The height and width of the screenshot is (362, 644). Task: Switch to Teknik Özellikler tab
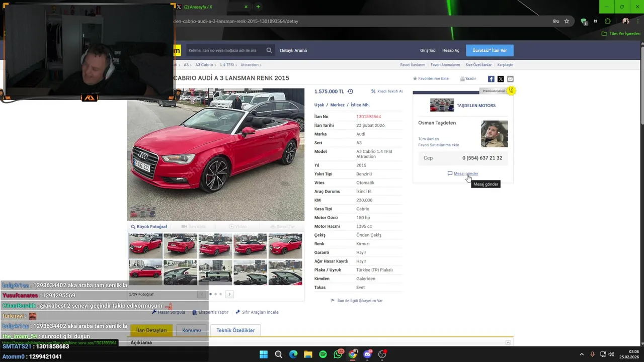pos(235,330)
